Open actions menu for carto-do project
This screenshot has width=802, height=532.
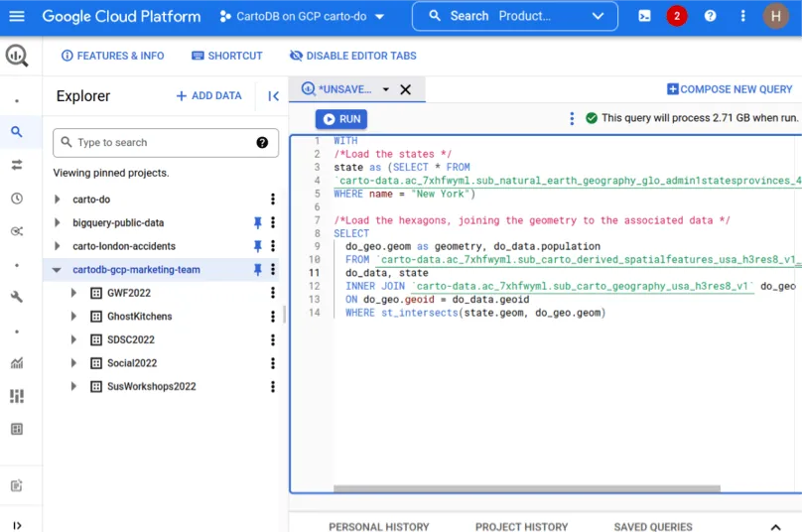[x=273, y=199]
